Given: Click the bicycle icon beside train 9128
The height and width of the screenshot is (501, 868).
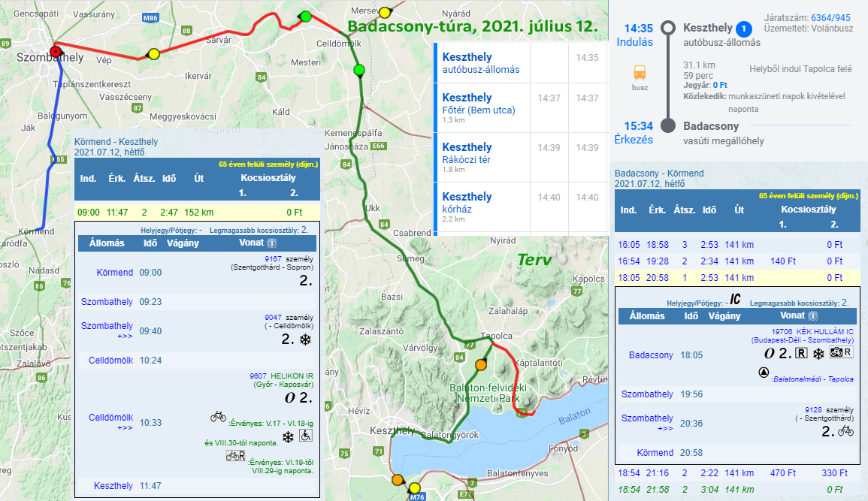Looking at the screenshot, I should [x=845, y=431].
